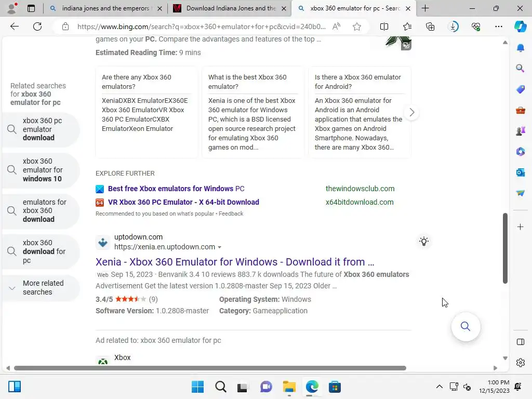The width and height of the screenshot is (532, 399).
Task: Expand More related searches
Action: (x=41, y=288)
